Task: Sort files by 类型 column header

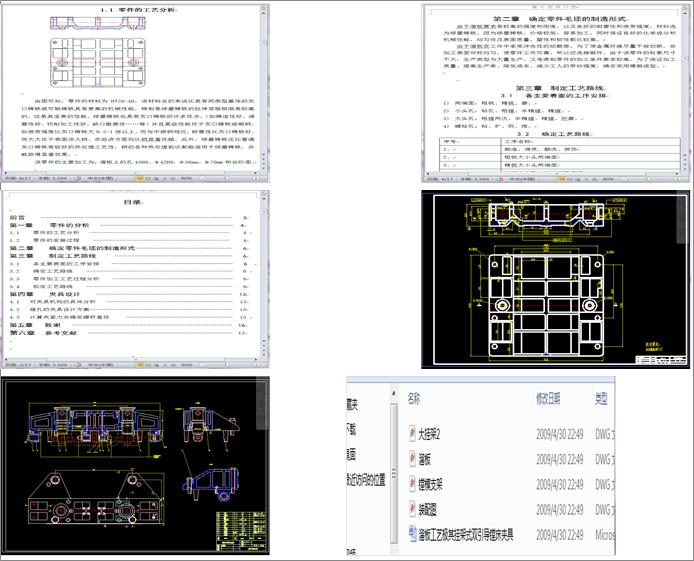Action: pos(601,399)
